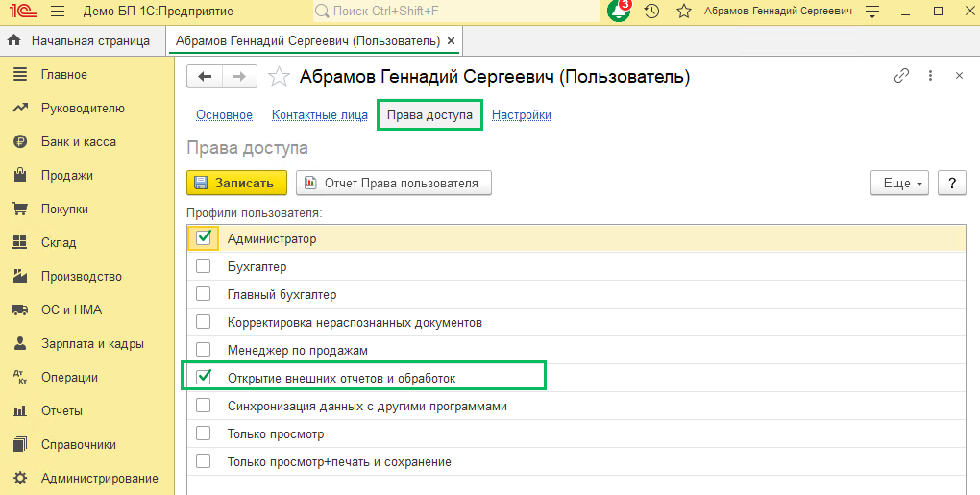The width and height of the screenshot is (980, 495).
Task: Click the 1C logo icon
Action: click(23, 11)
